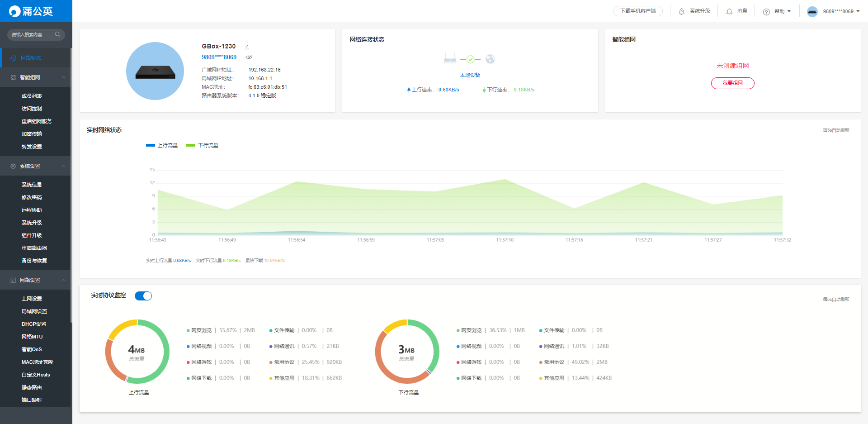The image size is (868, 424).
Task: Click 下载手机客户端 button
Action: tap(638, 11)
